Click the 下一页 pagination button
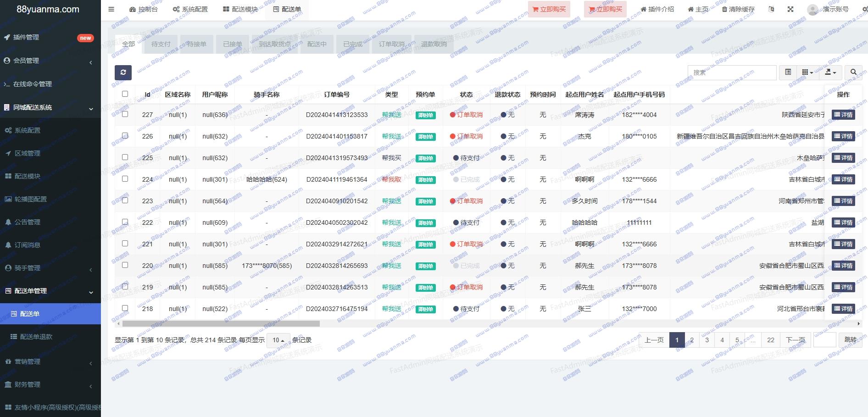The height and width of the screenshot is (417, 868). (795, 340)
